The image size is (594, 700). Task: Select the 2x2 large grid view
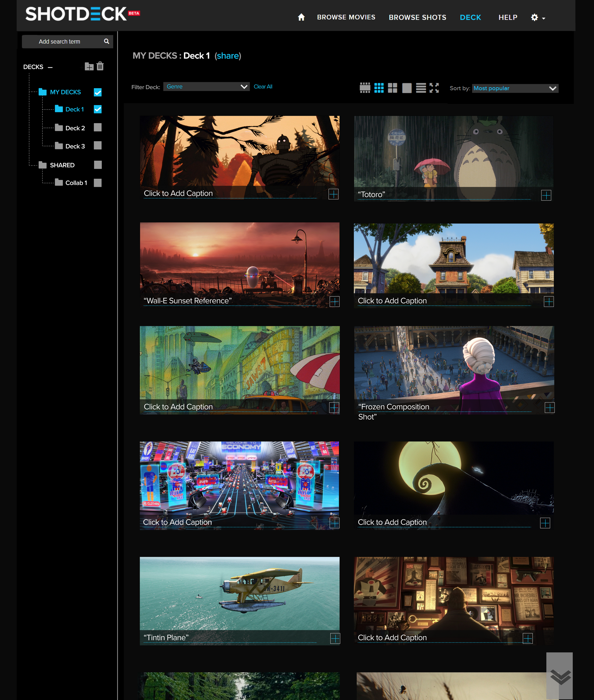(x=392, y=88)
